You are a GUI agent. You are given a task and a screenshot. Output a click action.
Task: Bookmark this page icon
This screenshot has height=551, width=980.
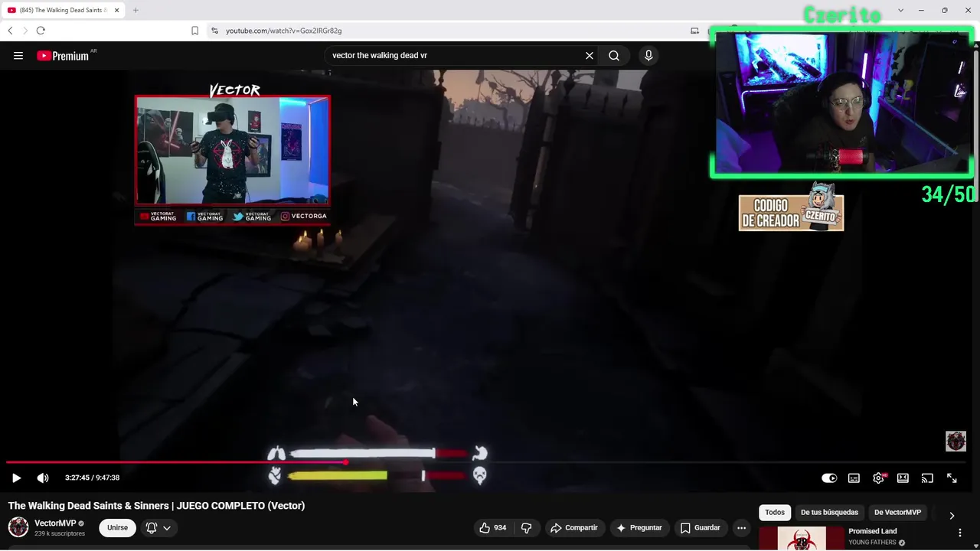pyautogui.click(x=194, y=31)
